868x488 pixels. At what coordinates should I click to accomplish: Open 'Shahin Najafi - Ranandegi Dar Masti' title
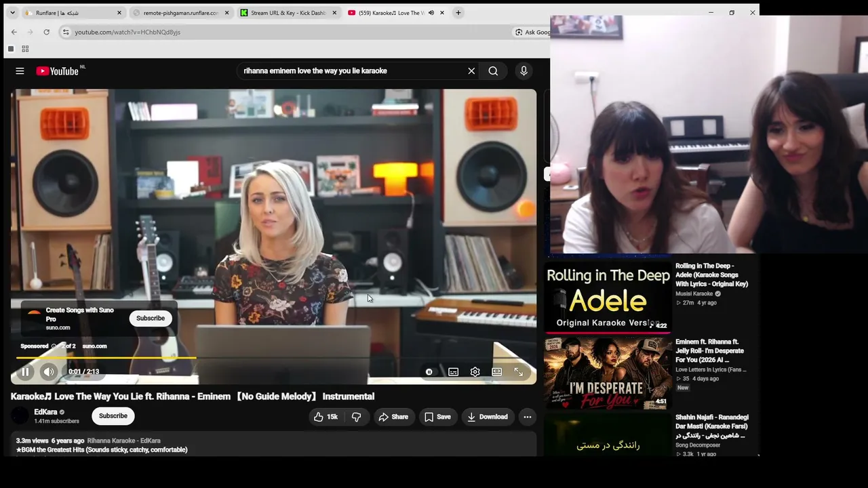click(x=712, y=426)
